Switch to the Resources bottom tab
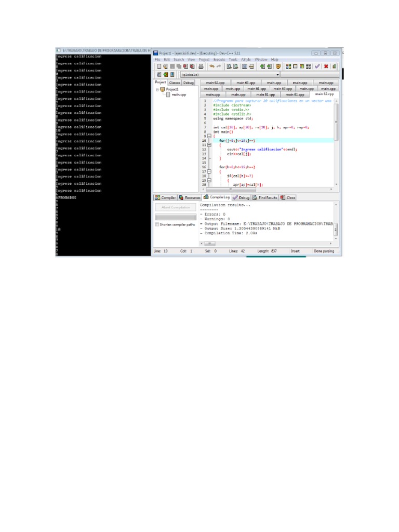This screenshot has height=532, width=399. pyautogui.click(x=190, y=197)
